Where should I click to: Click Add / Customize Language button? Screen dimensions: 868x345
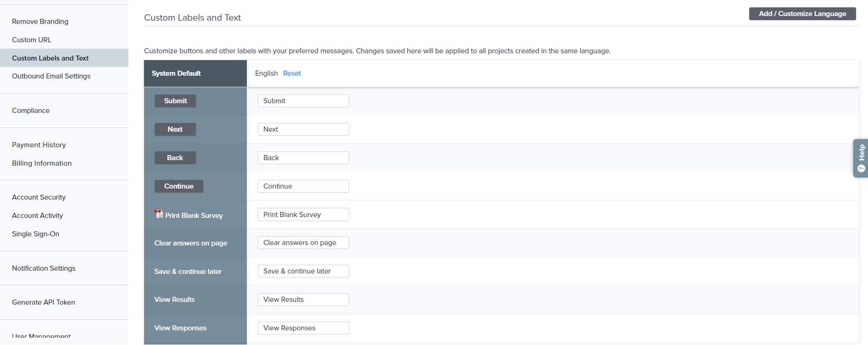[x=802, y=14]
